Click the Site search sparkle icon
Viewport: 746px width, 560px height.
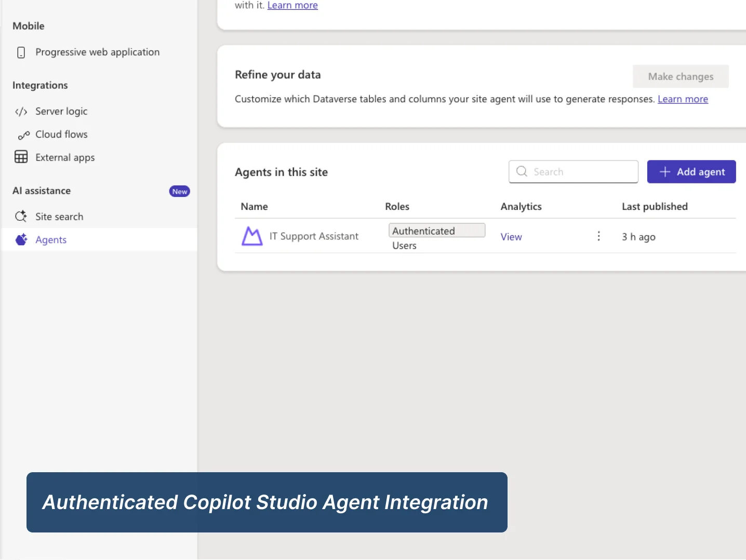21,216
